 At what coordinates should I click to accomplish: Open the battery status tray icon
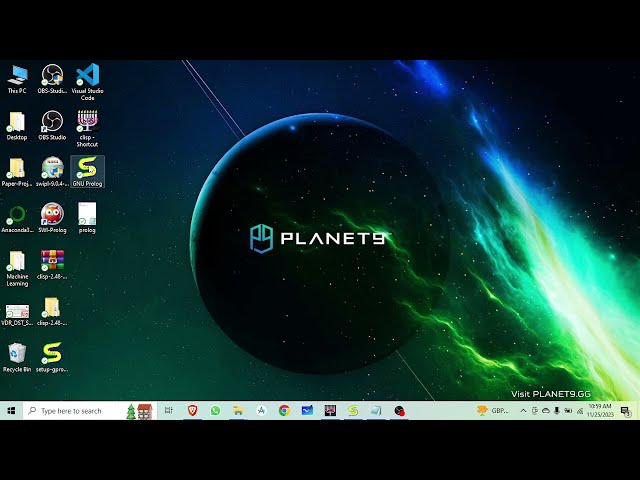point(568,411)
